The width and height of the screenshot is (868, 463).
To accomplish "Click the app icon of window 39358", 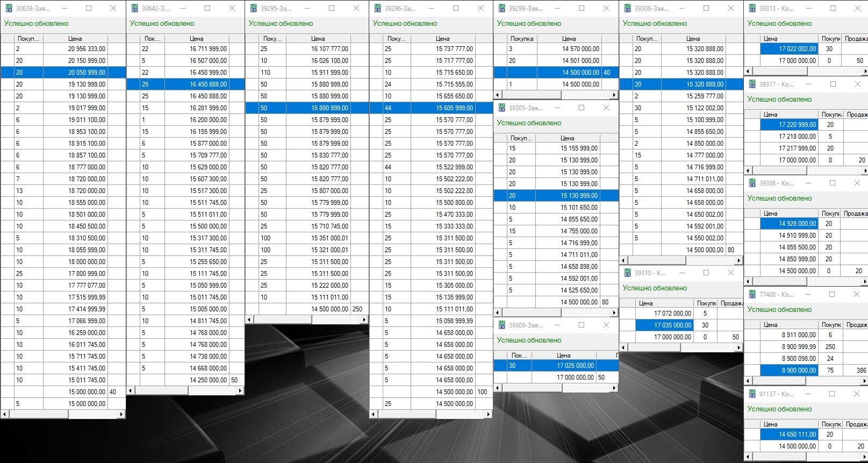I will (x=751, y=183).
